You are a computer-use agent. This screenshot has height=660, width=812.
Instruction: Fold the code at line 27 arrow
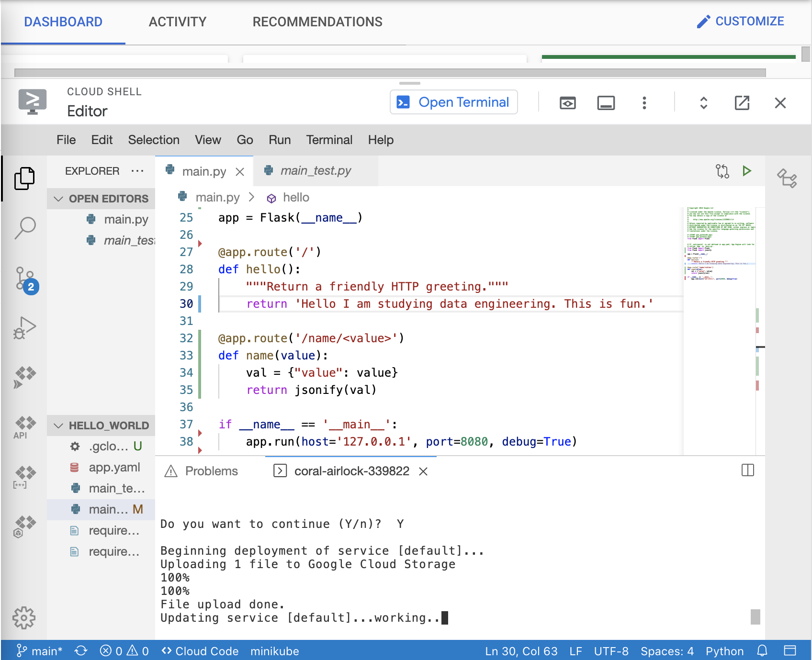point(200,244)
